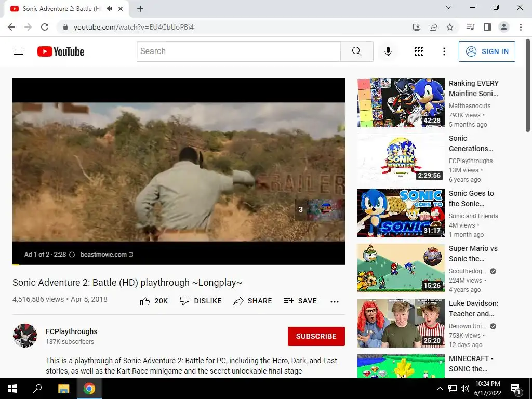Click the address bar URL
This screenshot has width=532, height=399.
(x=134, y=27)
